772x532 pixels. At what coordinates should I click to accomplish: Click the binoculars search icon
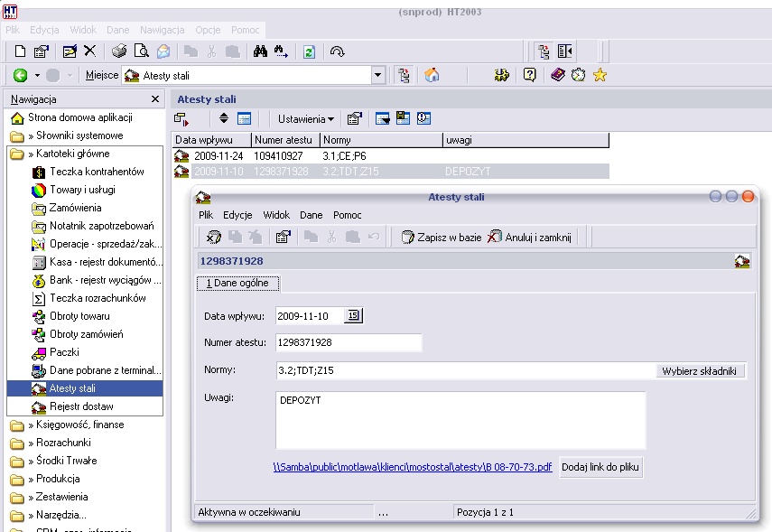pos(260,51)
